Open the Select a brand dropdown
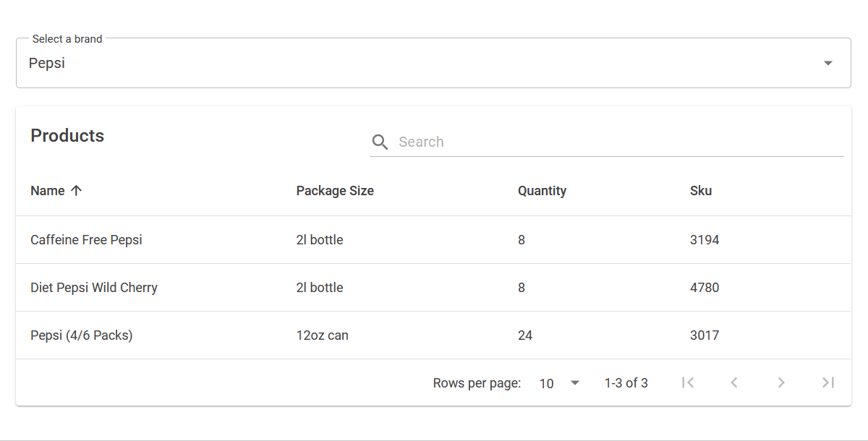Image resolution: width=868 pixels, height=441 pixels. [x=433, y=63]
